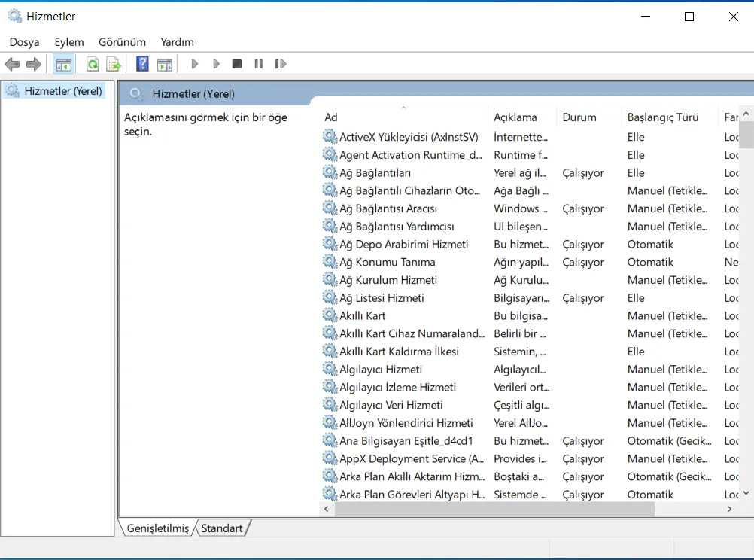
Task: Click the Stop Service square icon
Action: (236, 64)
